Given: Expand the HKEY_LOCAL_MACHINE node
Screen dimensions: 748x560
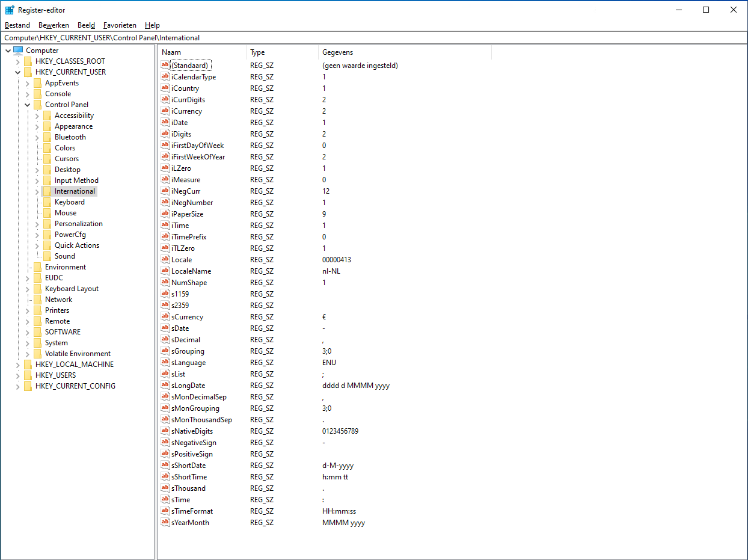Looking at the screenshot, I should click(x=17, y=365).
